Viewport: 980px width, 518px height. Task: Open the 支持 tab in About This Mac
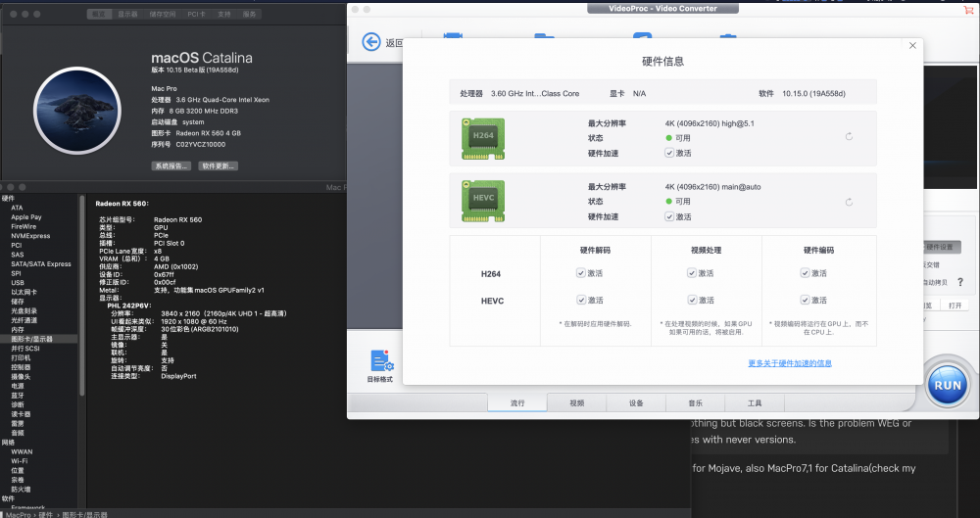tap(223, 14)
